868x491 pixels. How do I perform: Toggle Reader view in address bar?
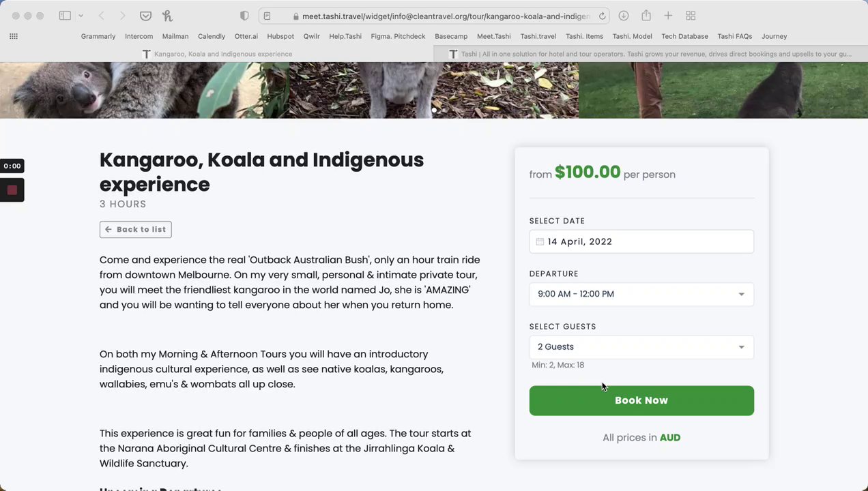[267, 16]
